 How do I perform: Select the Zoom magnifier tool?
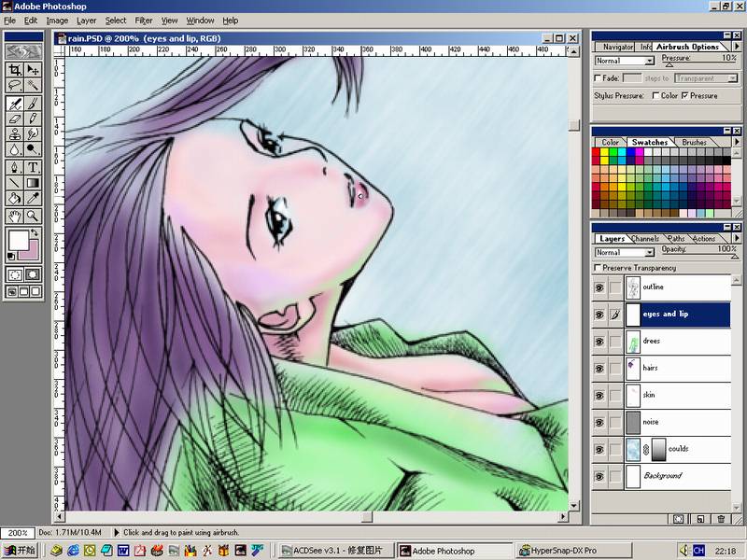pos(33,217)
